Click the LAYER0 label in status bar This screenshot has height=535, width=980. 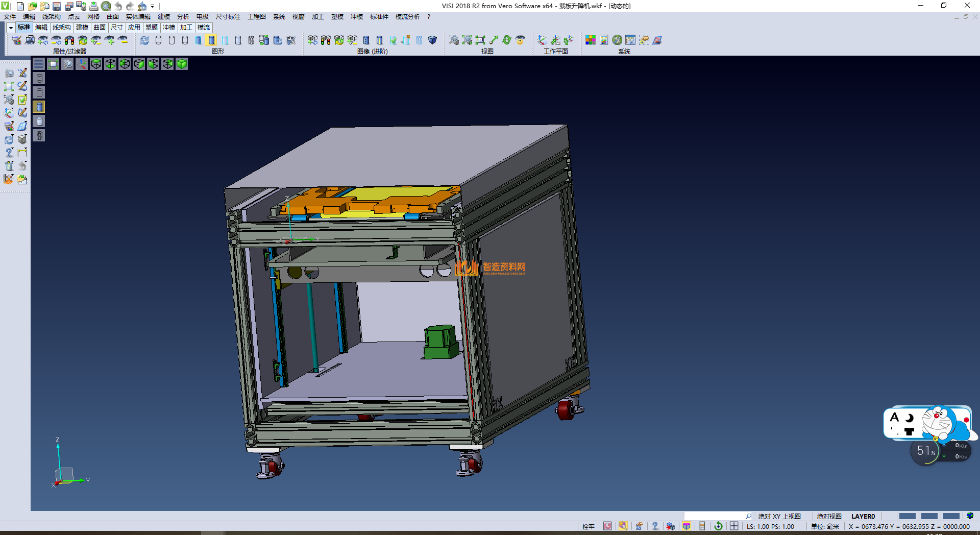point(863,516)
